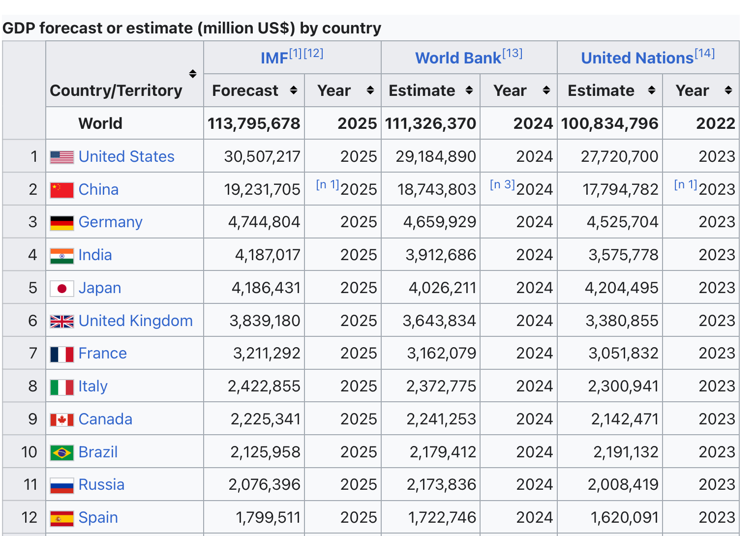Select United States UN estimate 27,720,700
The image size is (756, 536).
(x=619, y=156)
